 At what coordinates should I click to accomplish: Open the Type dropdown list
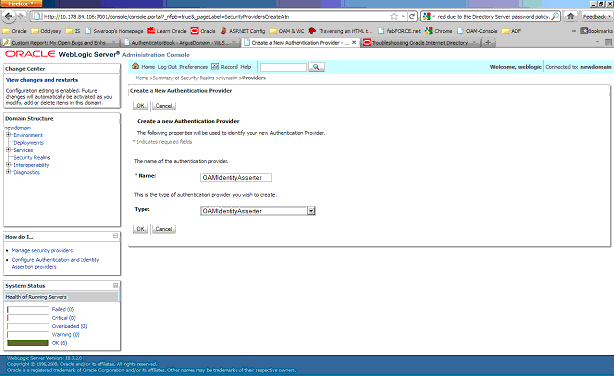click(311, 211)
